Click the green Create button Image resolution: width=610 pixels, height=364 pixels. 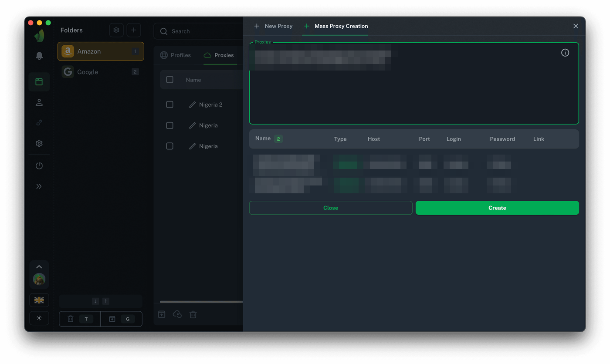[x=497, y=208]
